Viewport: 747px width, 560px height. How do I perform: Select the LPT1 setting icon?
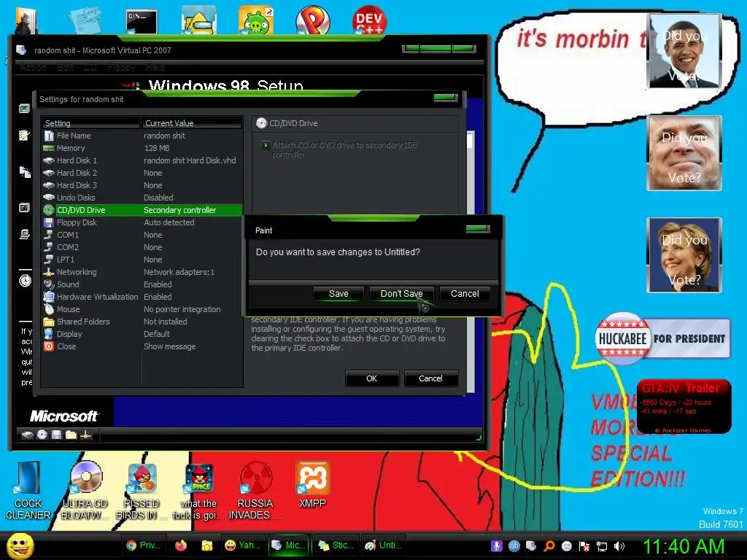point(49,260)
